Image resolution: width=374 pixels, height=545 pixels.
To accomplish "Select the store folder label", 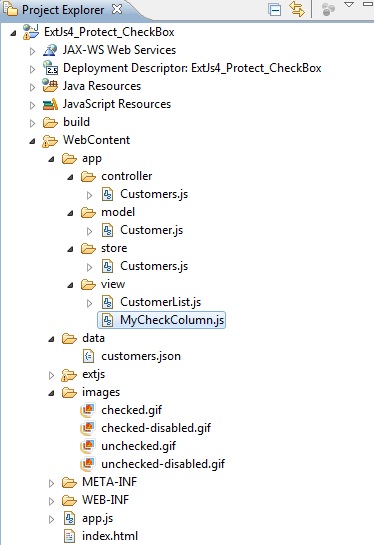I will pyautogui.click(x=114, y=248).
